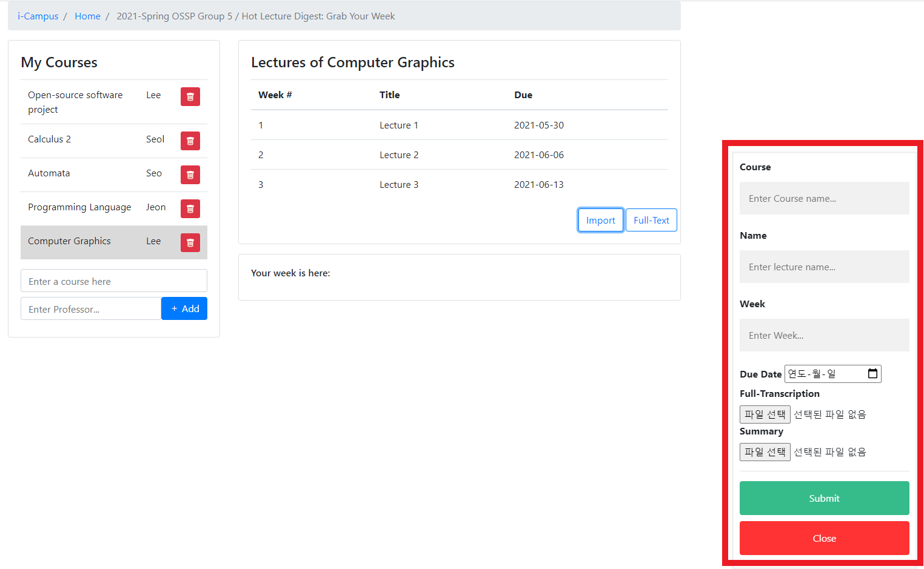This screenshot has width=924, height=569.
Task: Click the Full-Text button
Action: [651, 220]
